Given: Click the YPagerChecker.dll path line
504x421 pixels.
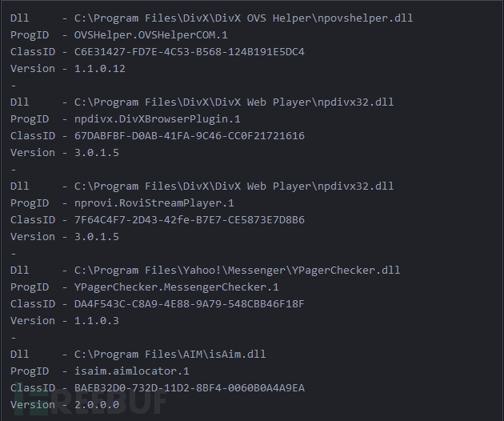Looking at the screenshot, I should 205,271.
